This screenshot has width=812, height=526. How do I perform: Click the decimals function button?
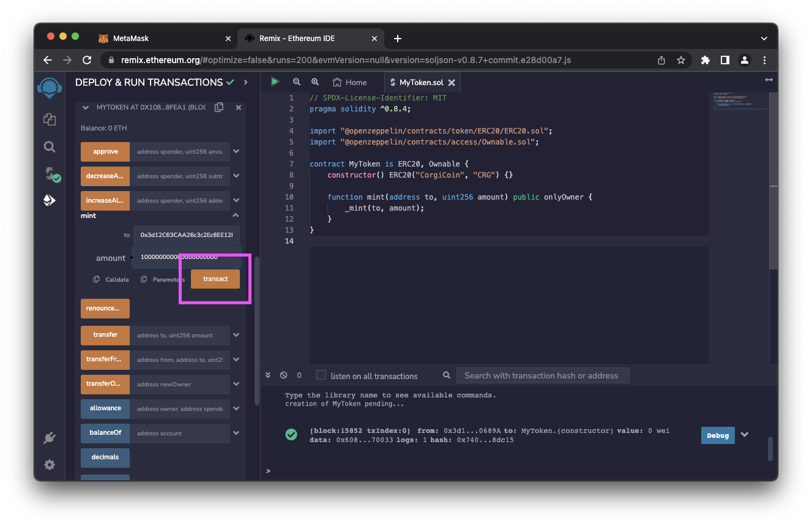[x=105, y=457]
